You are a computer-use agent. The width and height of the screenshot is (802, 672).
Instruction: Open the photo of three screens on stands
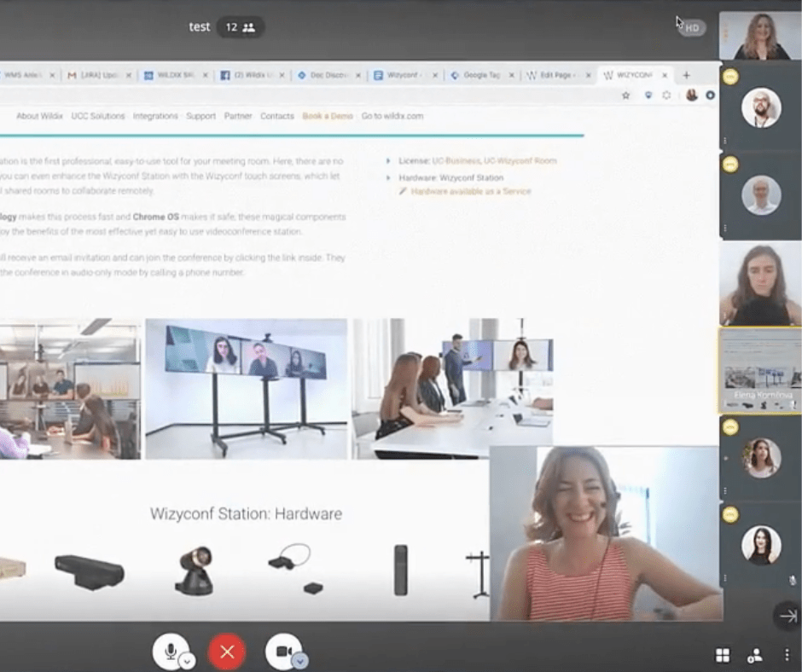click(x=246, y=389)
